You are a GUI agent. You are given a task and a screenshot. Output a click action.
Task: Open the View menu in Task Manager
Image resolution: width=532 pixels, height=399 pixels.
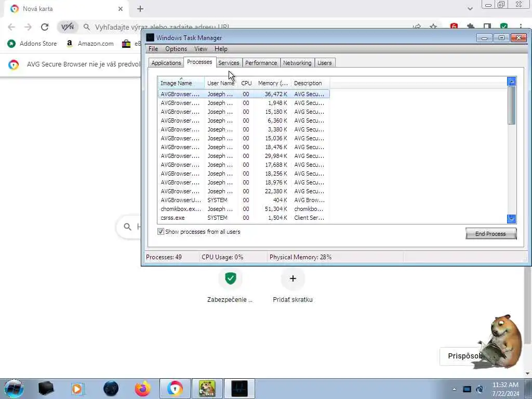coord(201,49)
